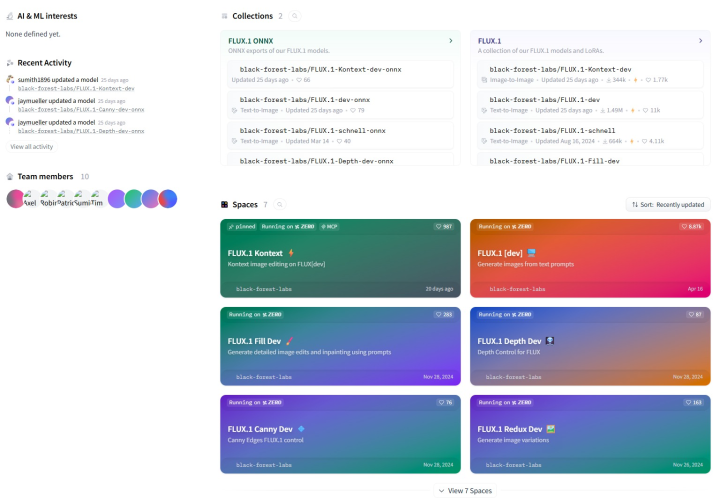Open the FLUX.1 Canny Dev space card
Viewport: 720px width, 503px height.
click(340, 434)
